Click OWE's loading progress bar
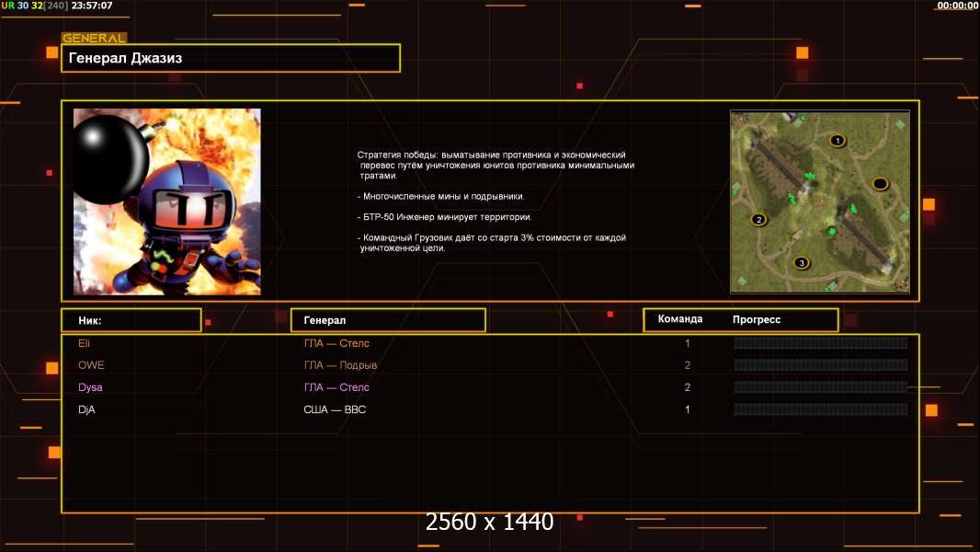The width and height of the screenshot is (980, 552). tap(820, 365)
